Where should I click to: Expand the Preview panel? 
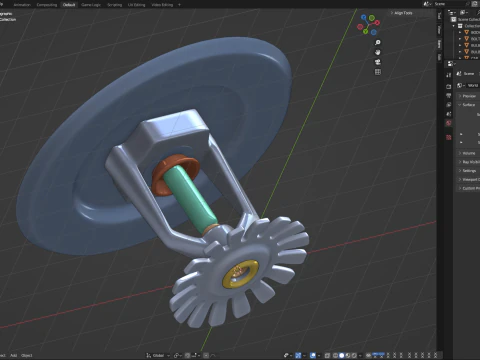468,96
